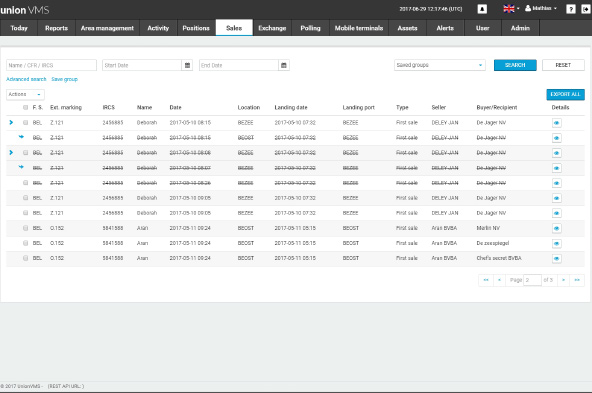View details of the De zeespiegel sale
The height and width of the screenshot is (393, 592).
557,243
